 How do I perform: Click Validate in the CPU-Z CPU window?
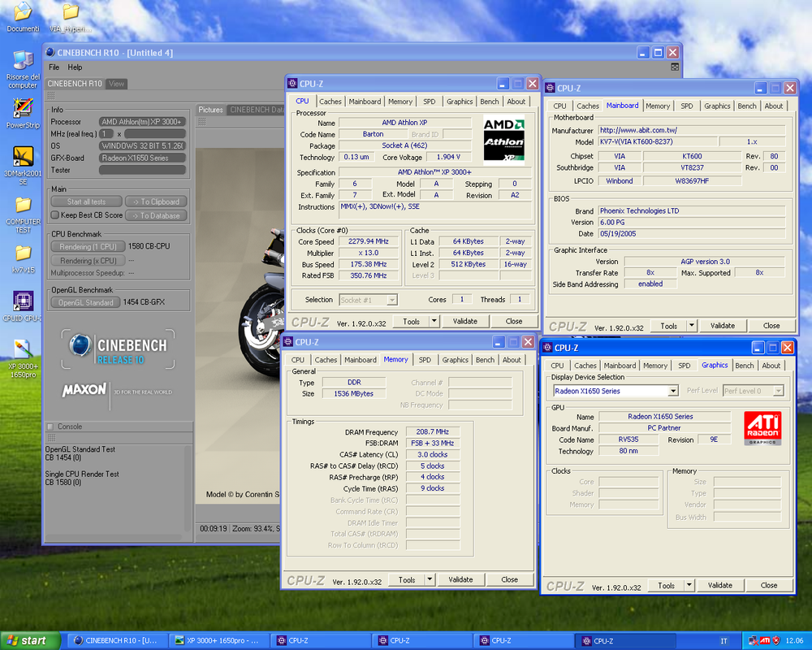[x=465, y=322]
